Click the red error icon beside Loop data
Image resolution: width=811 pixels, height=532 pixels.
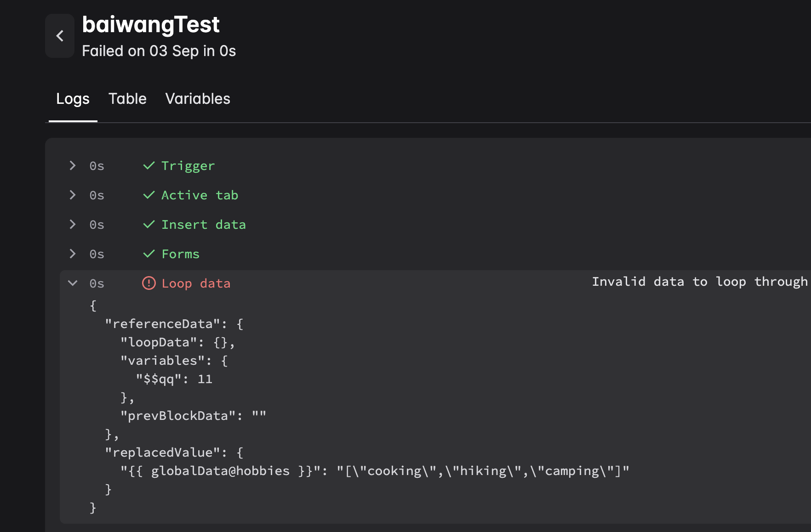tap(148, 283)
